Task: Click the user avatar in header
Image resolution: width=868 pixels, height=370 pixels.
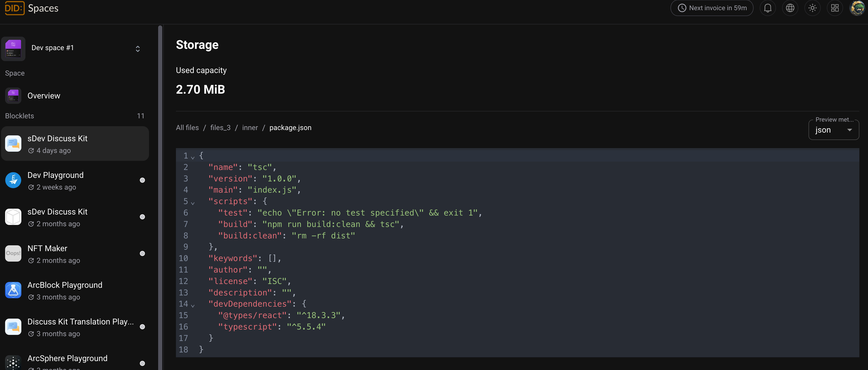Action: point(857,8)
